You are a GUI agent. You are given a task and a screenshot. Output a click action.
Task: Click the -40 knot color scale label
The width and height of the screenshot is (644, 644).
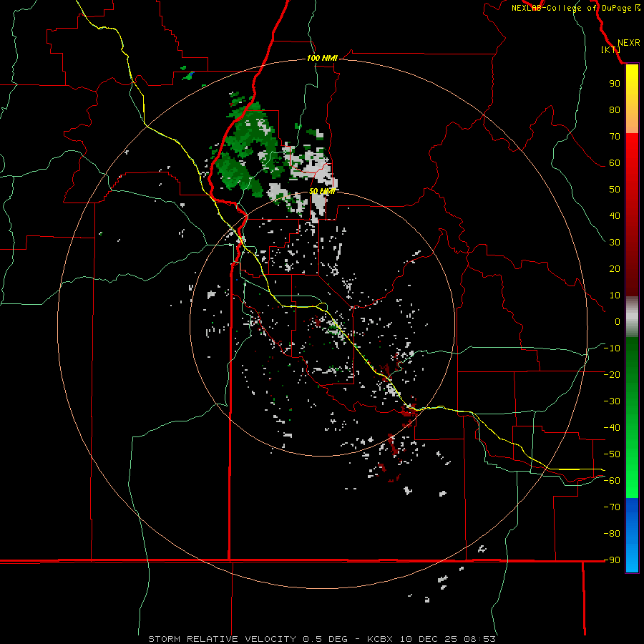(x=612, y=428)
